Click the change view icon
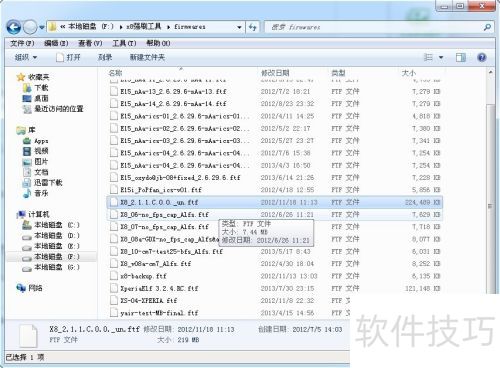 (428, 57)
